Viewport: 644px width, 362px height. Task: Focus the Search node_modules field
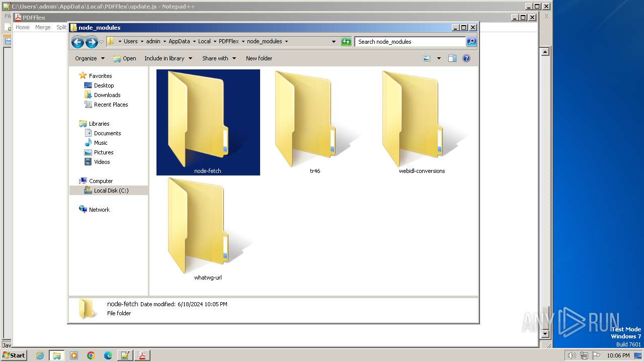[x=410, y=42]
